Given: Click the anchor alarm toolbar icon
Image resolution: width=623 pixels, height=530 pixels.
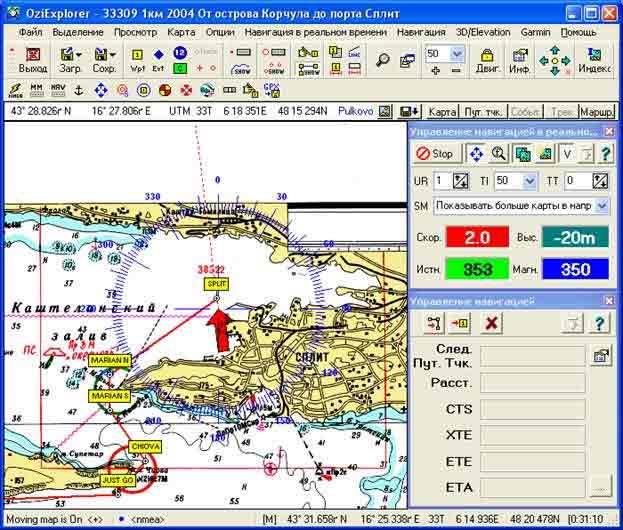Looking at the screenshot, I should coord(79,91).
